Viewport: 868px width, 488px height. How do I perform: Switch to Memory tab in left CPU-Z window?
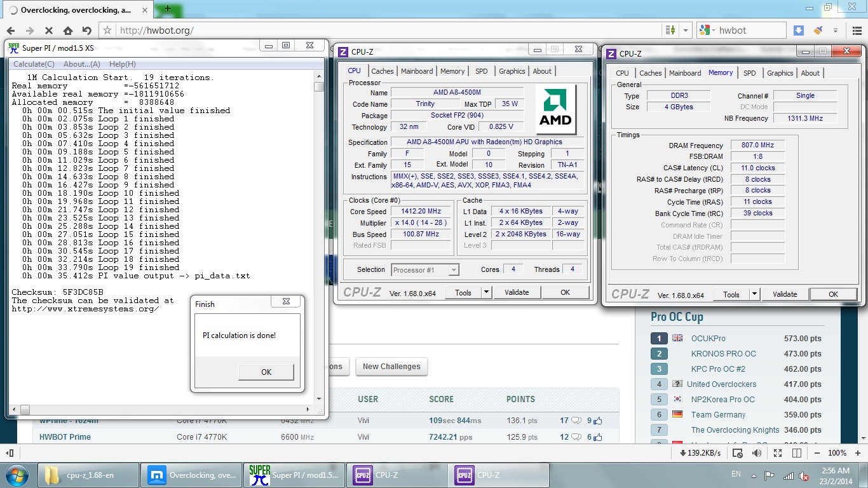452,71
